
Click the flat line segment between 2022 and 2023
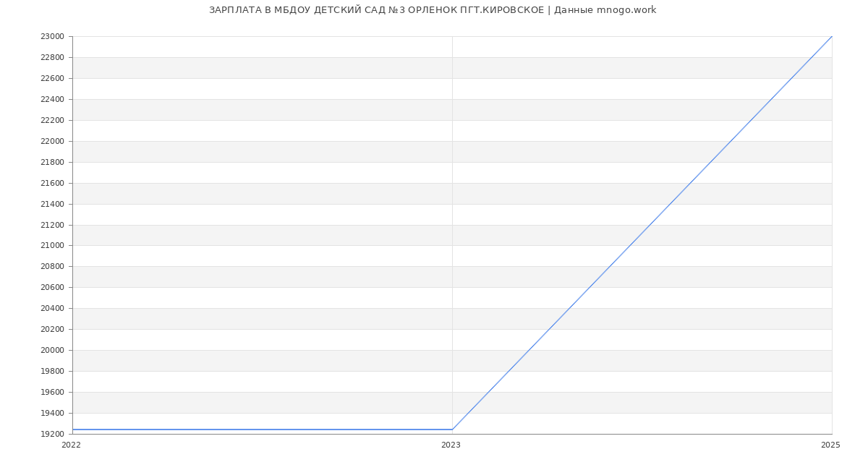coord(262,430)
